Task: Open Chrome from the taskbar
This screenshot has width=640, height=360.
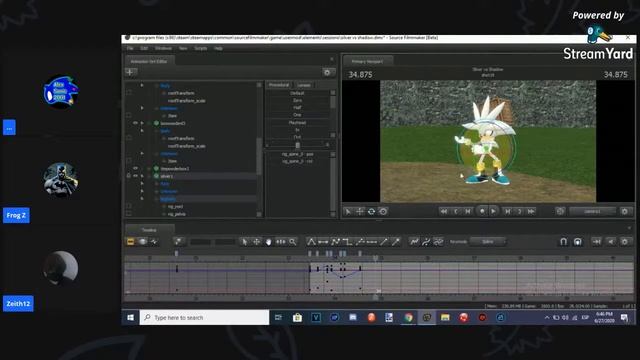Action: click(408, 318)
